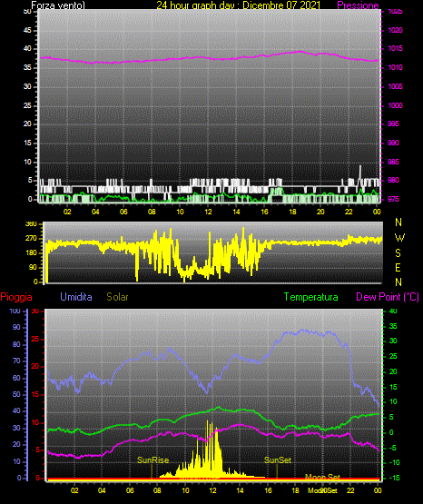Click humidity axis value 20
423x504 pixels.
(x=16, y=445)
